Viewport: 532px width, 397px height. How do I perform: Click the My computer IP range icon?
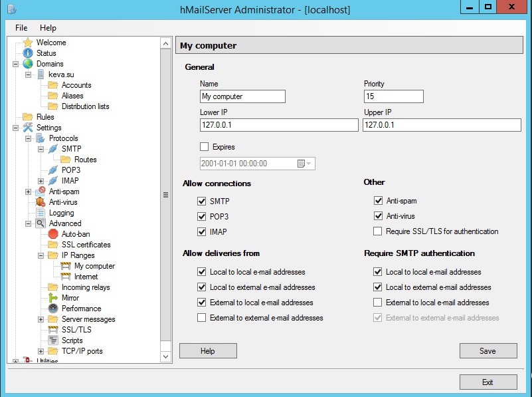pos(66,266)
